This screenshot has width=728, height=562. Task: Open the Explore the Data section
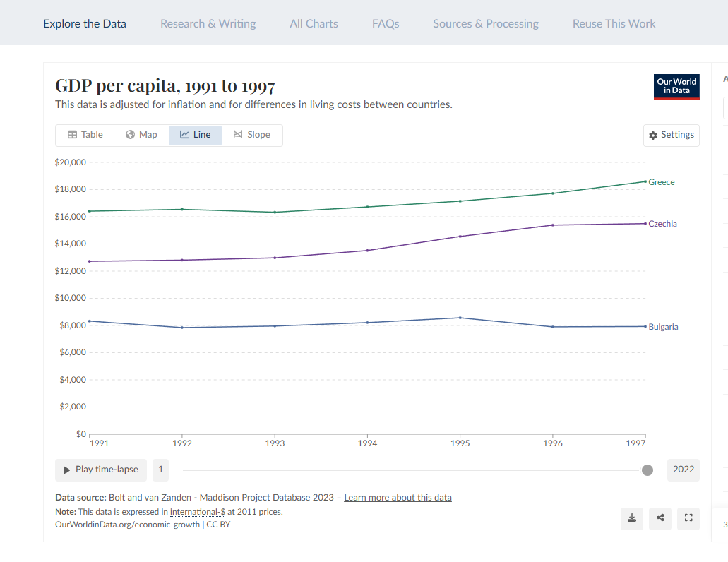[x=85, y=24]
